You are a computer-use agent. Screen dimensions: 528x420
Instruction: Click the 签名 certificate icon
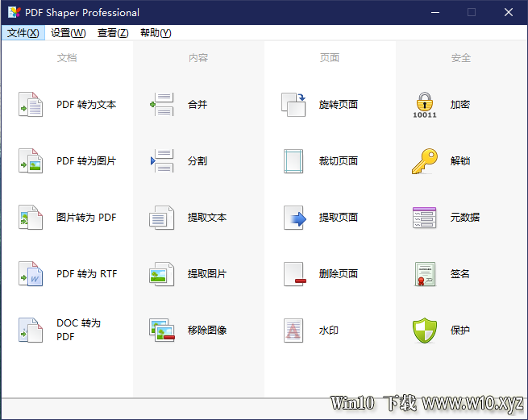tap(425, 274)
